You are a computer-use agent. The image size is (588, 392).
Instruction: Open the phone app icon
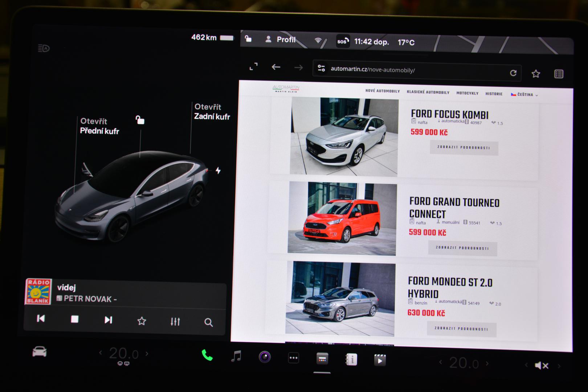[207, 355]
